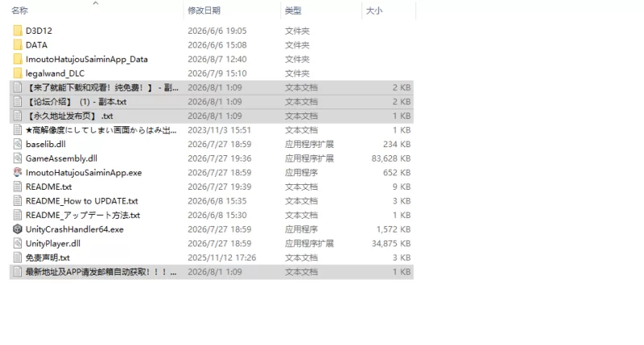The image size is (644, 345).
Task: Click the 应用程序 type of ImoutoHatujouSaiminApp.exe
Action: 301,173
